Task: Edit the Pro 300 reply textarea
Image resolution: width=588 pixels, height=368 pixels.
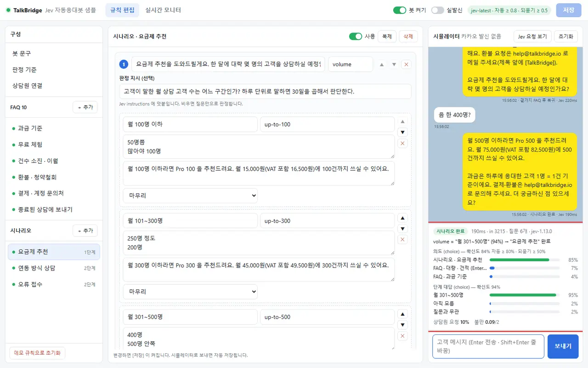Action: [259, 270]
